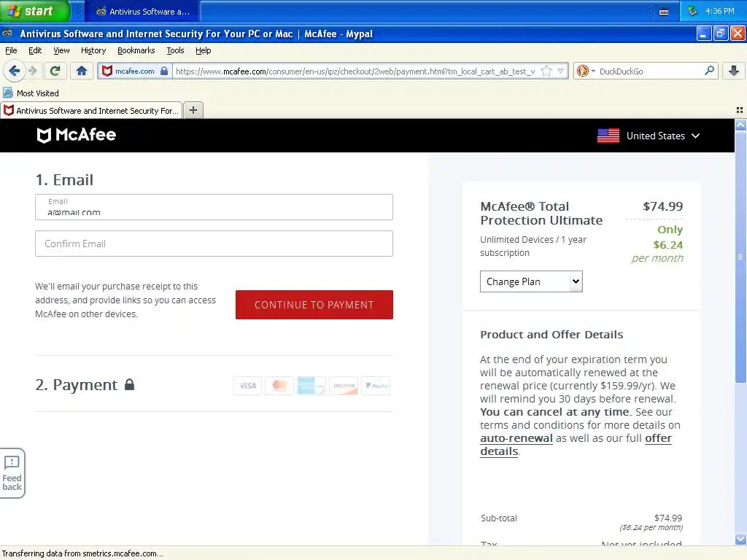
Task: Open the home page icon
Action: 82,71
